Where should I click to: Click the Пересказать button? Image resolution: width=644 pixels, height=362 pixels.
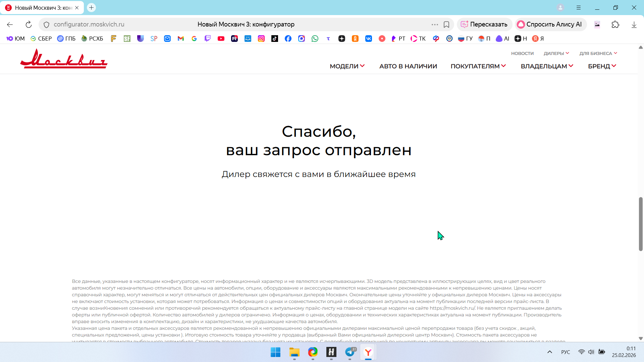(484, 24)
